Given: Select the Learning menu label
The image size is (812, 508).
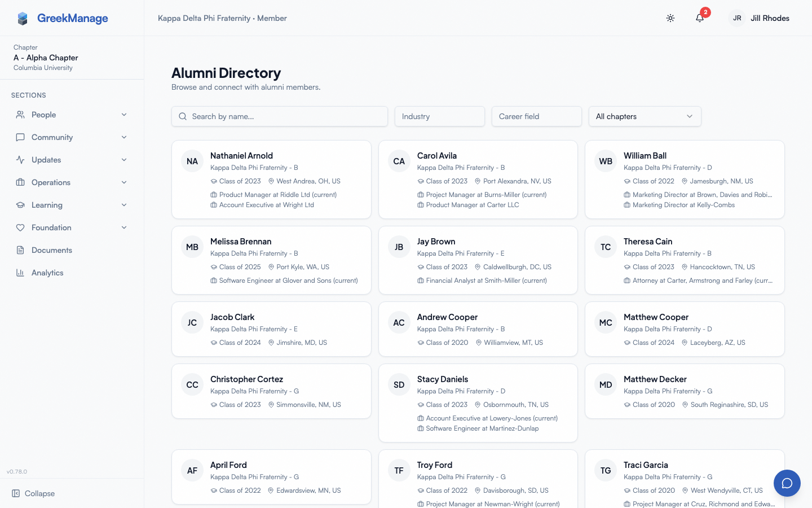Looking at the screenshot, I should pos(47,205).
